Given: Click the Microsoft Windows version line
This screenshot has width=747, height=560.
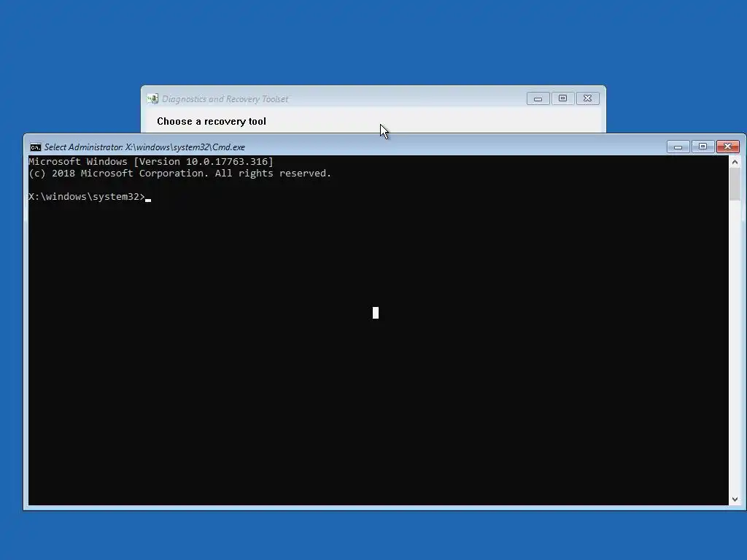Looking at the screenshot, I should coord(151,161).
